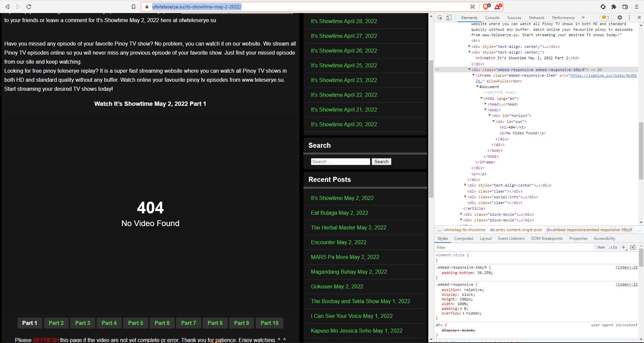Switch to the Console tab
Image resolution: width=644 pixels, height=343 pixels.
tap(492, 18)
